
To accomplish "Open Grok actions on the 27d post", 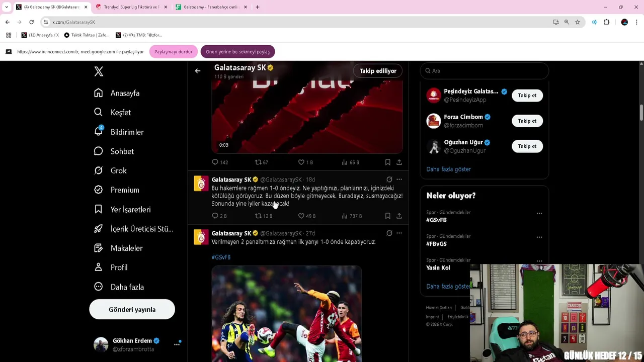I will [389, 233].
